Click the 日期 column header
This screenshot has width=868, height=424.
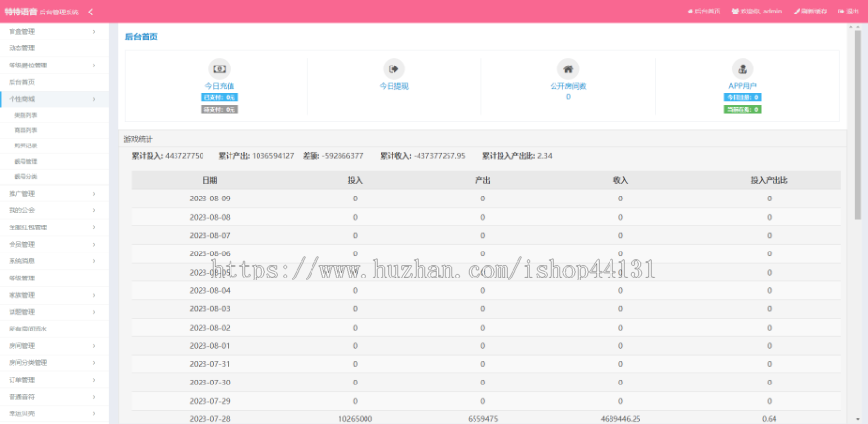click(210, 181)
